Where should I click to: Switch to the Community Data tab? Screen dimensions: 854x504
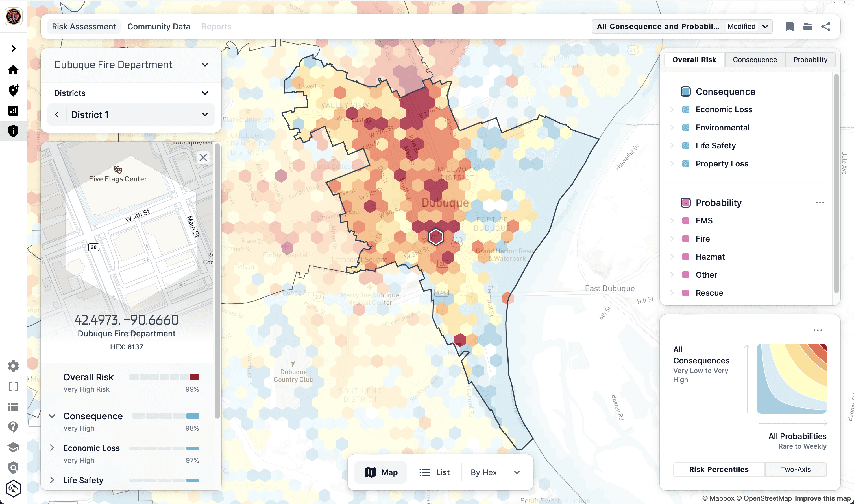[x=159, y=27]
